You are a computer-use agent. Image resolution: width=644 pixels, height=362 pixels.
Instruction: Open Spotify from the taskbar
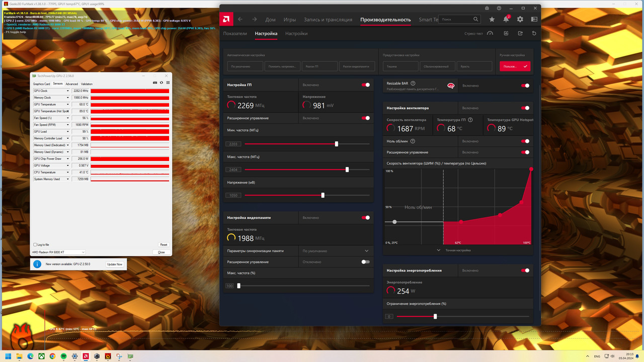tap(63, 356)
